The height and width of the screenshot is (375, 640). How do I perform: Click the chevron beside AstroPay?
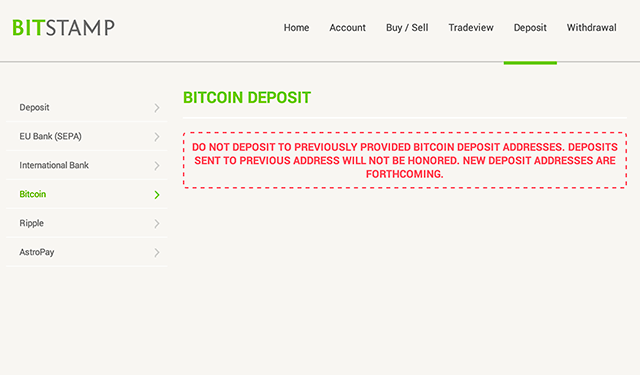point(157,253)
